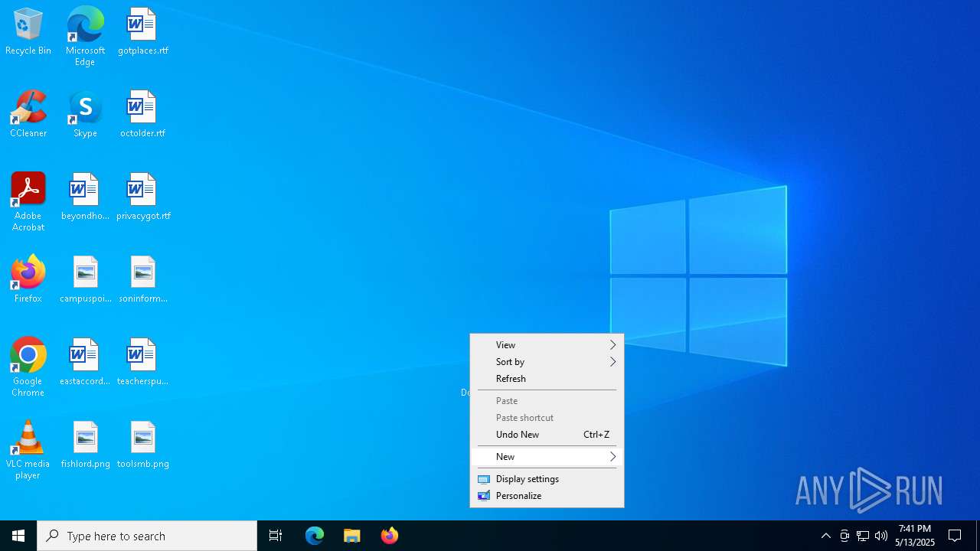Select the Skype desktop shortcut

[85, 115]
